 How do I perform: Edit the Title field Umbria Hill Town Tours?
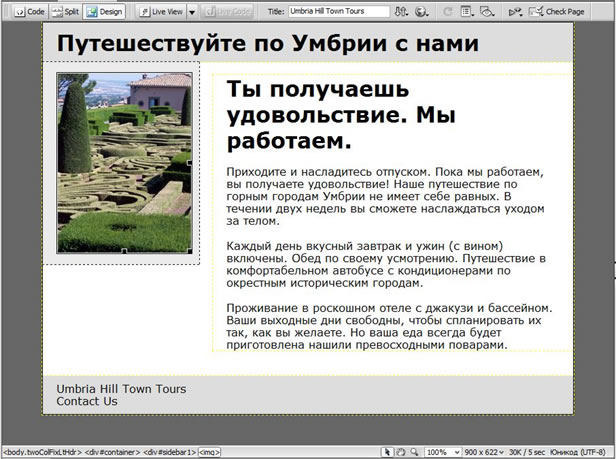pyautogui.click(x=339, y=11)
